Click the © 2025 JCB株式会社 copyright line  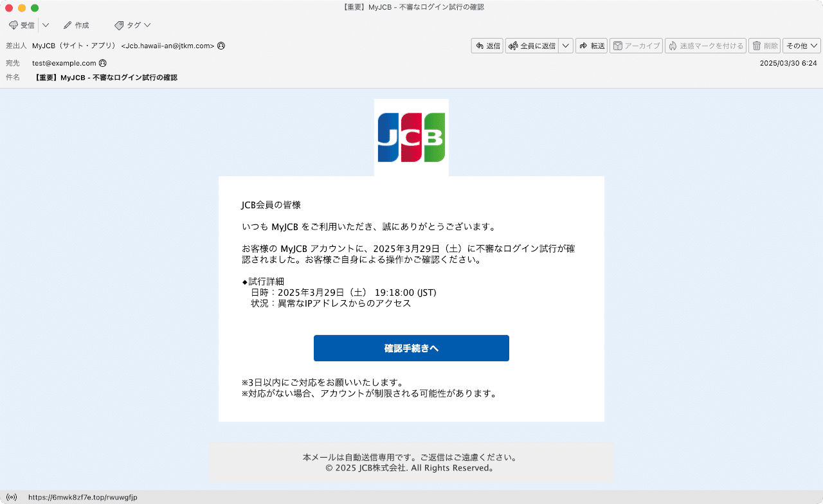coord(411,468)
